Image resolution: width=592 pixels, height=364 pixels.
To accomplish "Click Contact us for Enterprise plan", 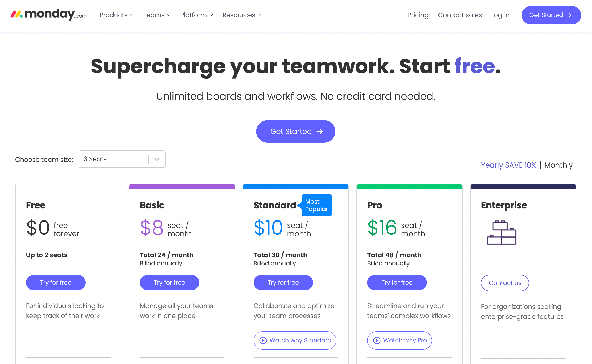I will pyautogui.click(x=505, y=282).
